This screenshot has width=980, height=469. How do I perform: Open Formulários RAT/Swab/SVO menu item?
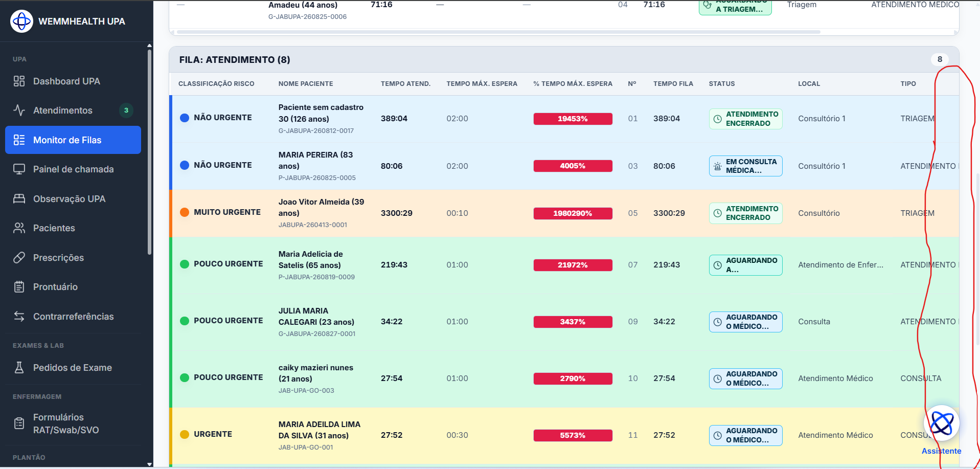pos(73,423)
